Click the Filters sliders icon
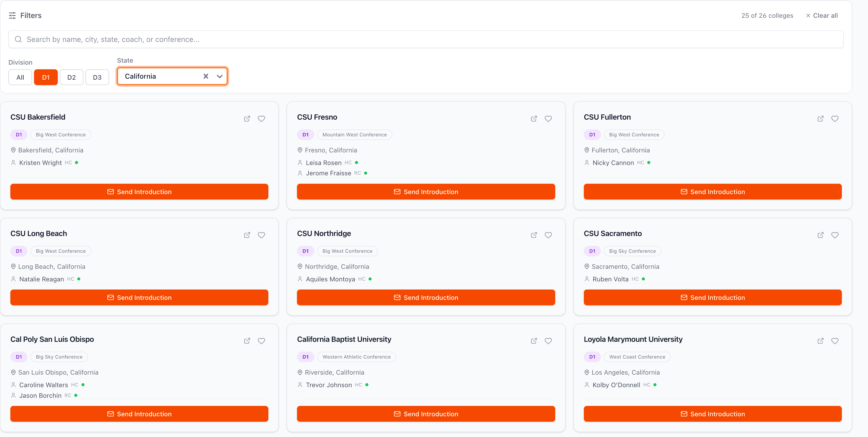Viewport: 868px width, 437px height. click(x=13, y=16)
